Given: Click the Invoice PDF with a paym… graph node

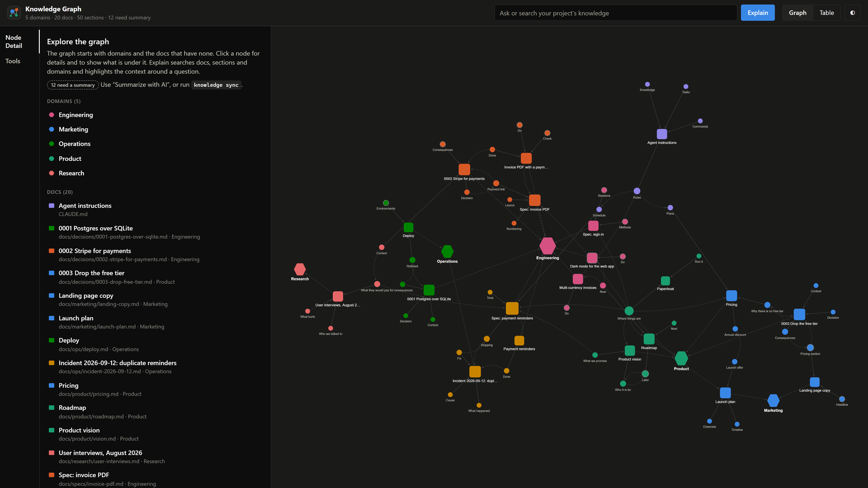Looking at the screenshot, I should 526,158.
